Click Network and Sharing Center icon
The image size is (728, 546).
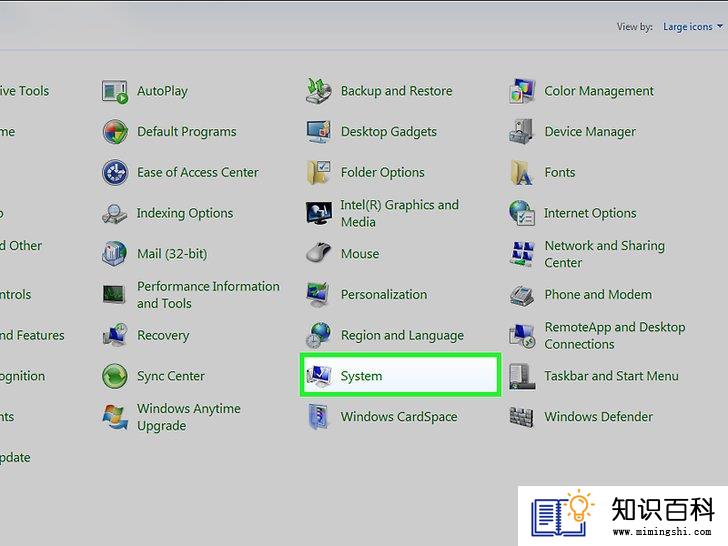coord(522,254)
